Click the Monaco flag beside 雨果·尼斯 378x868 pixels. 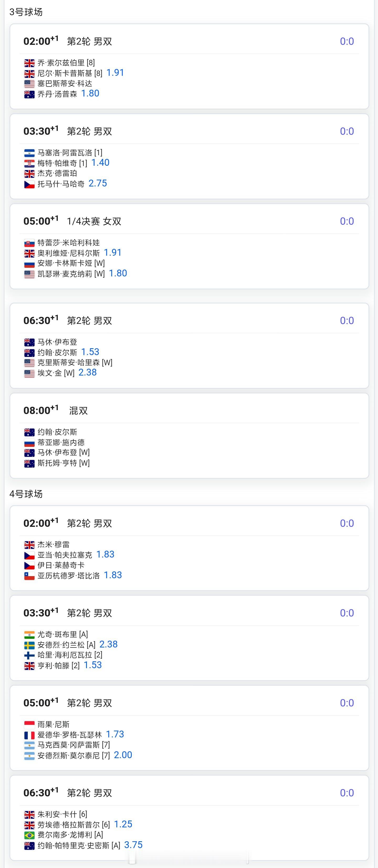(29, 725)
